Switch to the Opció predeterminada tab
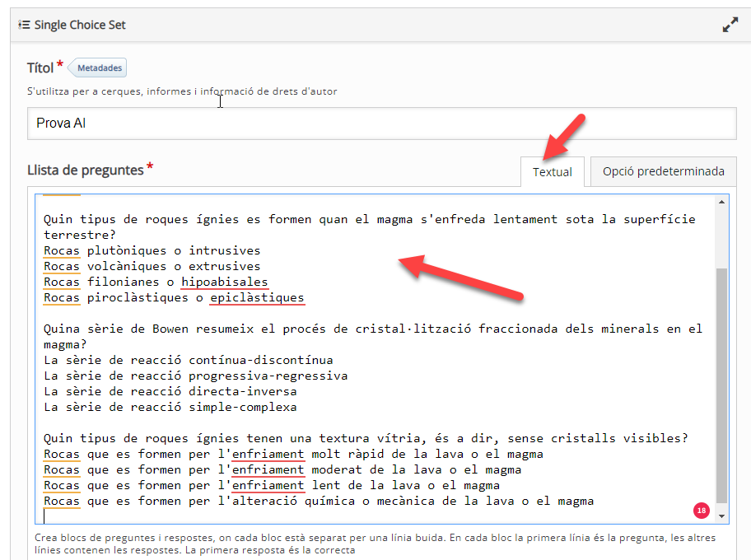751x560 pixels. pyautogui.click(x=663, y=171)
